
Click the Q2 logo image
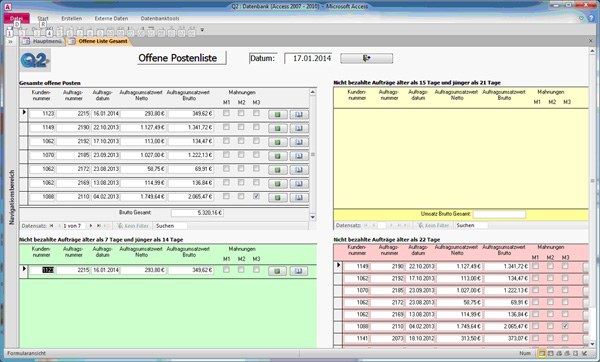click(35, 60)
